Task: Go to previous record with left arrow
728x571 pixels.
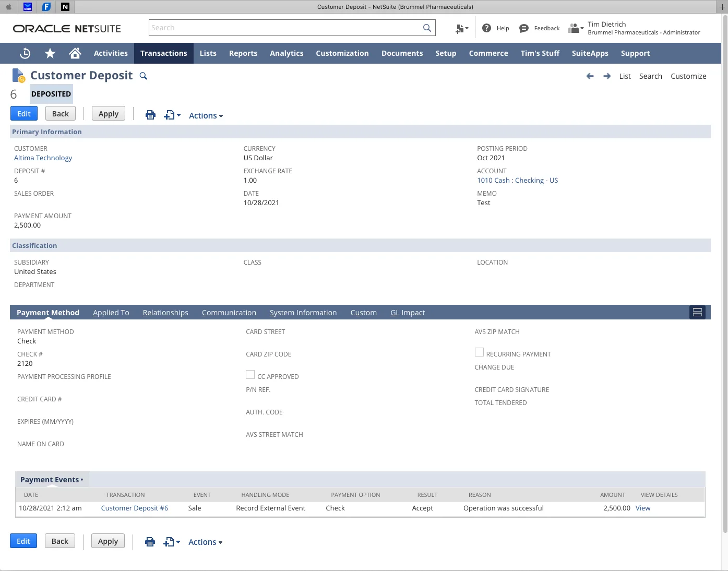Action: [x=590, y=76]
